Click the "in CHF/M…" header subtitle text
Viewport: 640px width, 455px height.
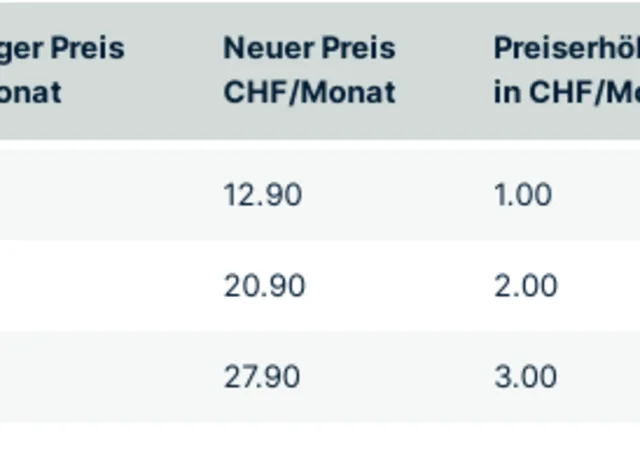566,92
